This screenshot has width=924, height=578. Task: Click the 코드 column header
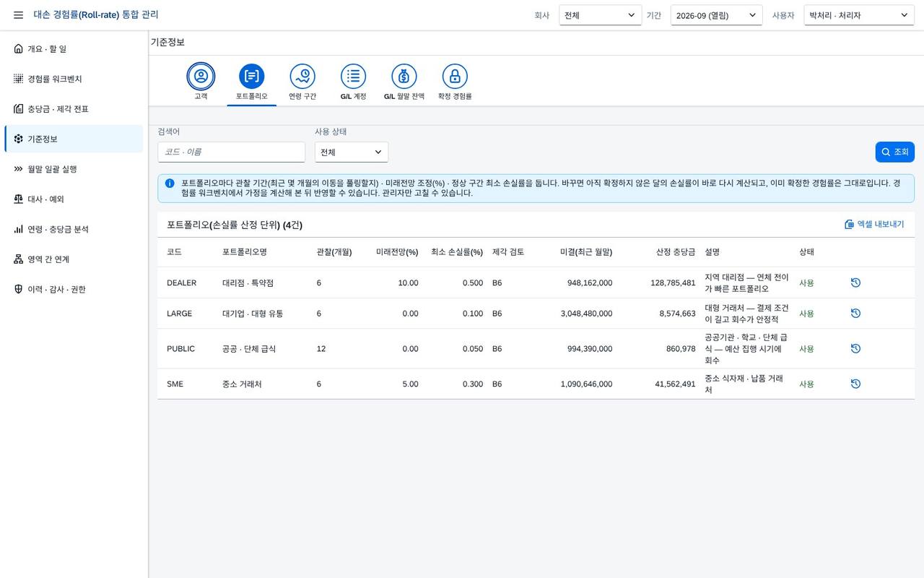click(174, 252)
